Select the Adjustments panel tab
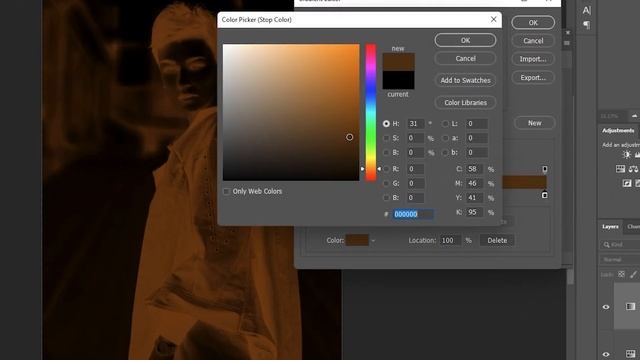This screenshot has width=640, height=360. [618, 131]
